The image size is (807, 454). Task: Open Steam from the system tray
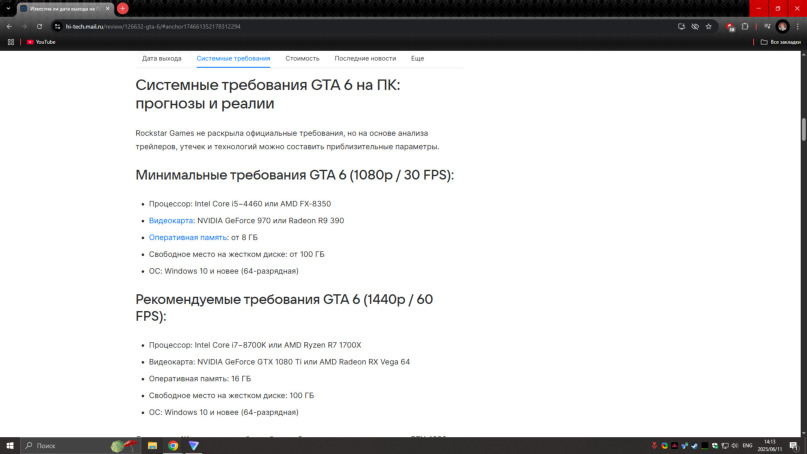coord(695,446)
